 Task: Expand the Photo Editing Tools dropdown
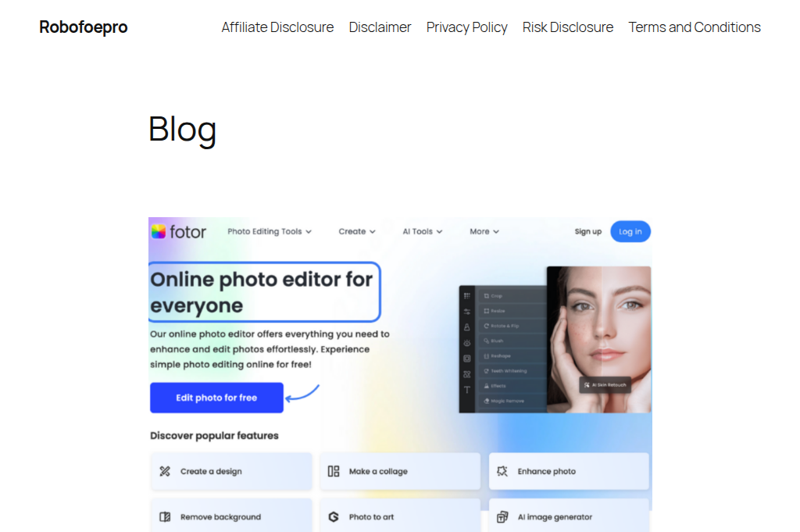coord(270,231)
